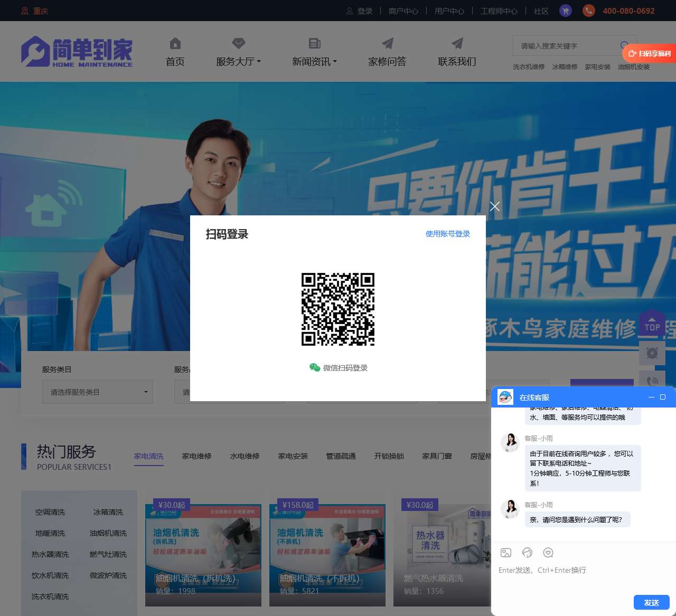
Task: Expand the 新闻资讯 dropdown arrow
Action: point(335,62)
